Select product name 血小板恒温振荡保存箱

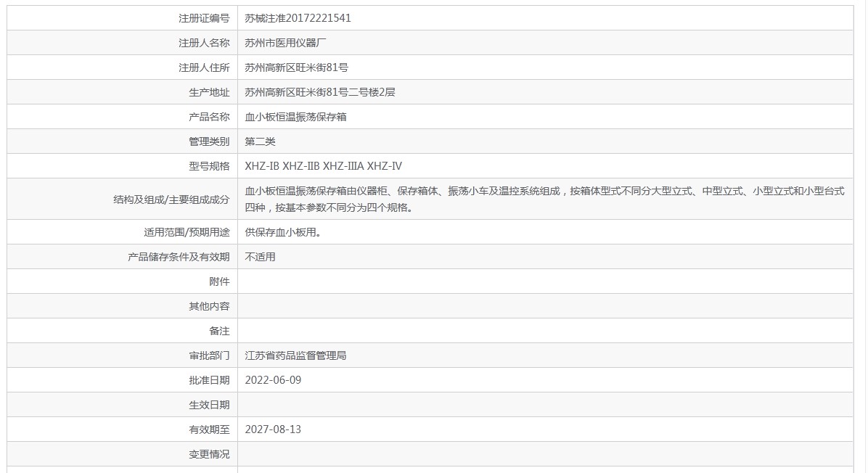(x=295, y=117)
